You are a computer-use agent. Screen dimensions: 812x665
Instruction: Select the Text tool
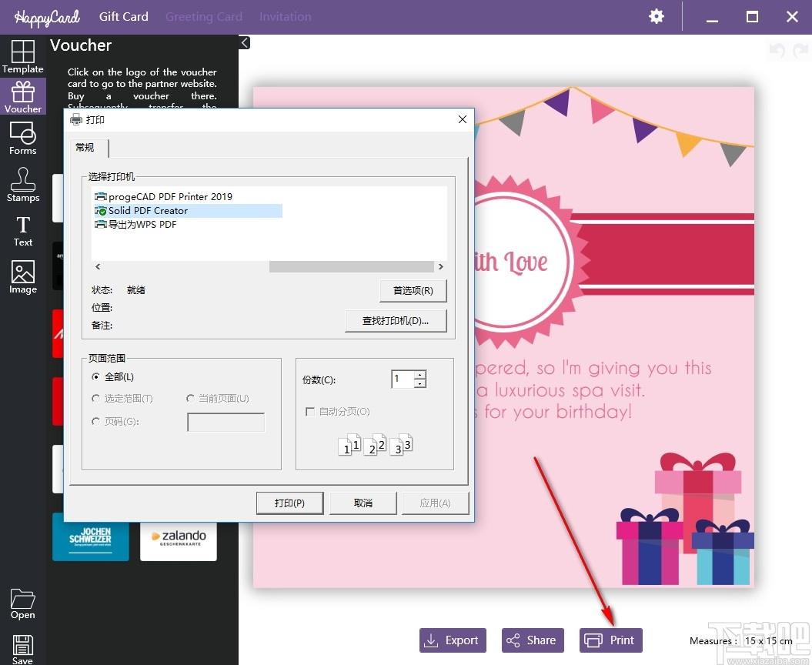pyautogui.click(x=23, y=231)
